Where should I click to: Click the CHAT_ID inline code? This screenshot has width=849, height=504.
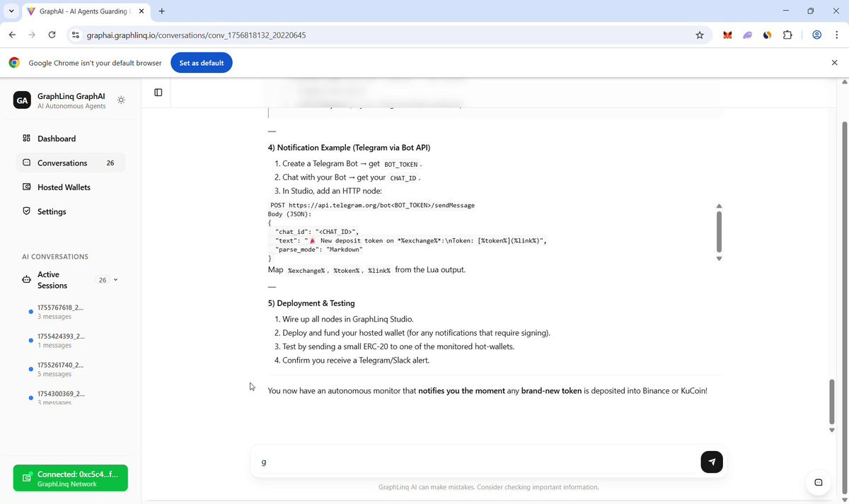pyautogui.click(x=403, y=178)
